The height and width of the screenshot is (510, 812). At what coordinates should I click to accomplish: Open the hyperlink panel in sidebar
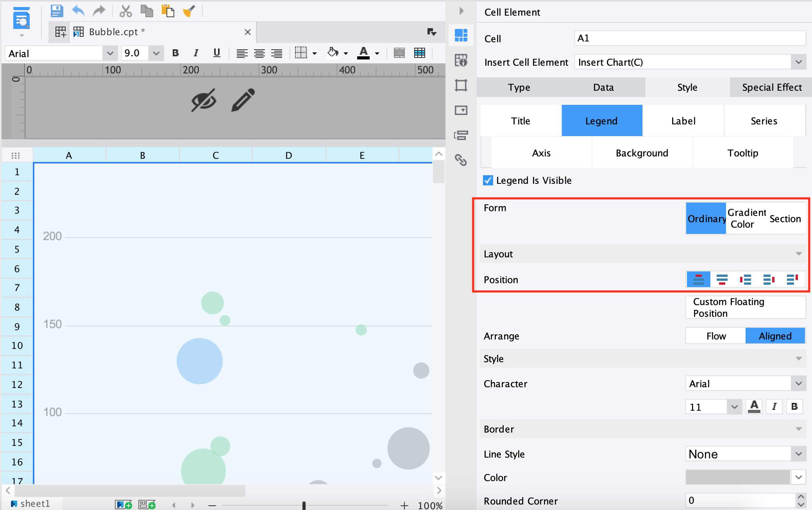click(x=461, y=160)
